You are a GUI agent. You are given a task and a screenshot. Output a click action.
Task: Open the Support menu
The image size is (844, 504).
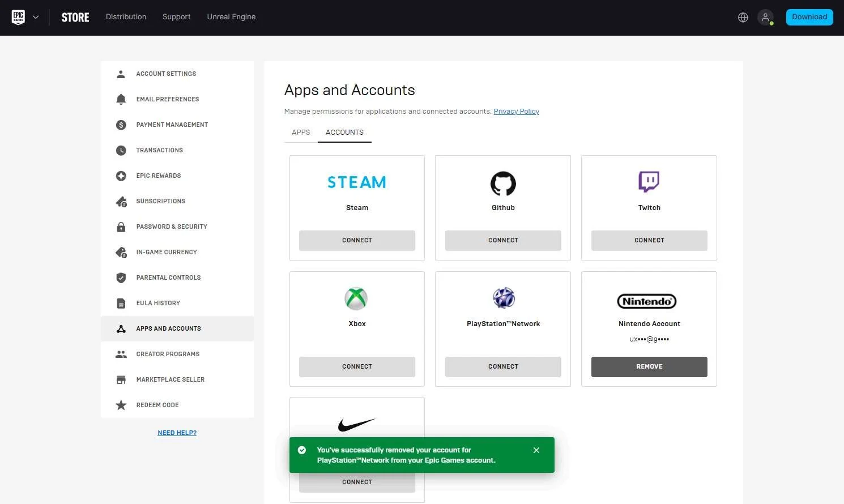[177, 17]
